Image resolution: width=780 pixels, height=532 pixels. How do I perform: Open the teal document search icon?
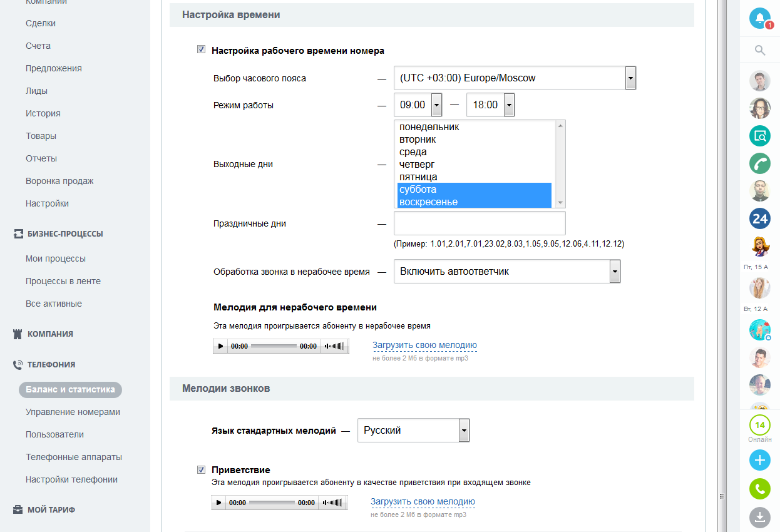pos(760,136)
